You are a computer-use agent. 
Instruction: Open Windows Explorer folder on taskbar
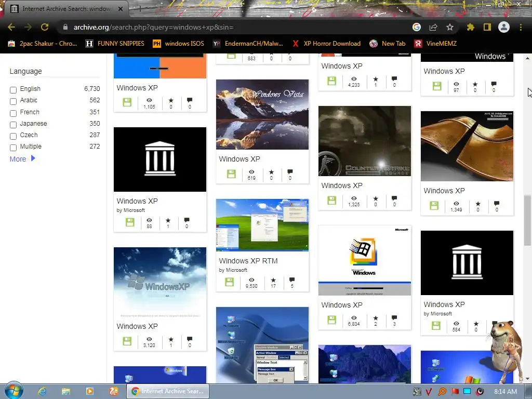click(66, 391)
